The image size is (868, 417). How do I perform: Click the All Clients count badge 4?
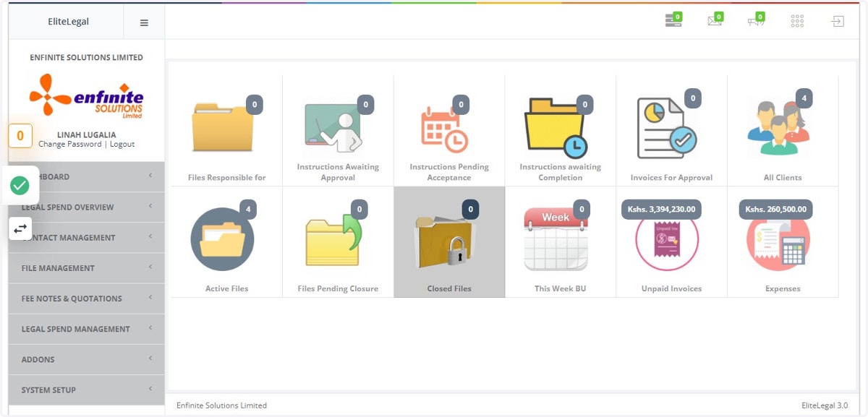tap(804, 98)
